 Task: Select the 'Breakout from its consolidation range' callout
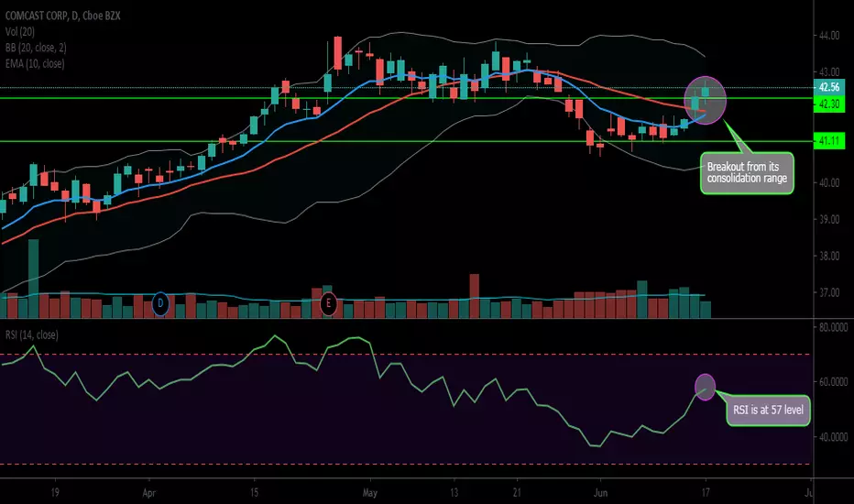click(x=747, y=172)
